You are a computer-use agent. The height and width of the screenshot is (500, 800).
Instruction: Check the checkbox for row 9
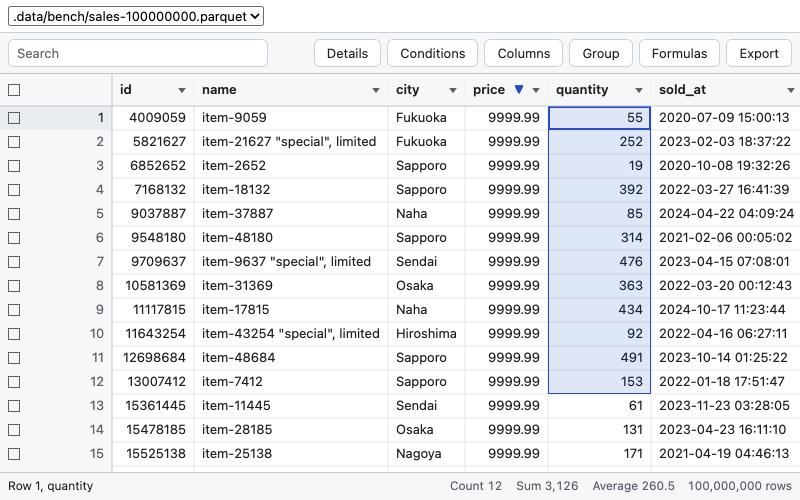point(14,310)
